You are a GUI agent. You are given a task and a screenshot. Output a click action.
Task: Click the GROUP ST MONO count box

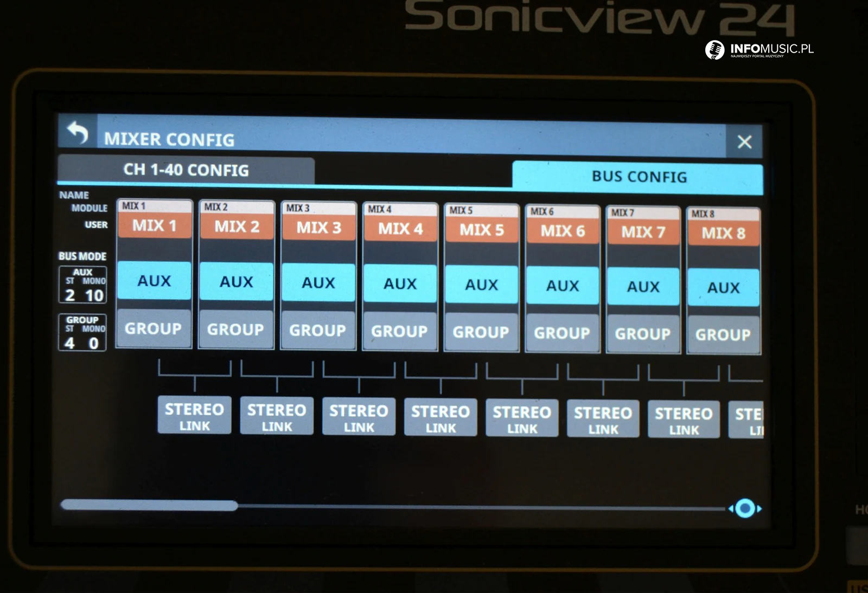(x=82, y=332)
